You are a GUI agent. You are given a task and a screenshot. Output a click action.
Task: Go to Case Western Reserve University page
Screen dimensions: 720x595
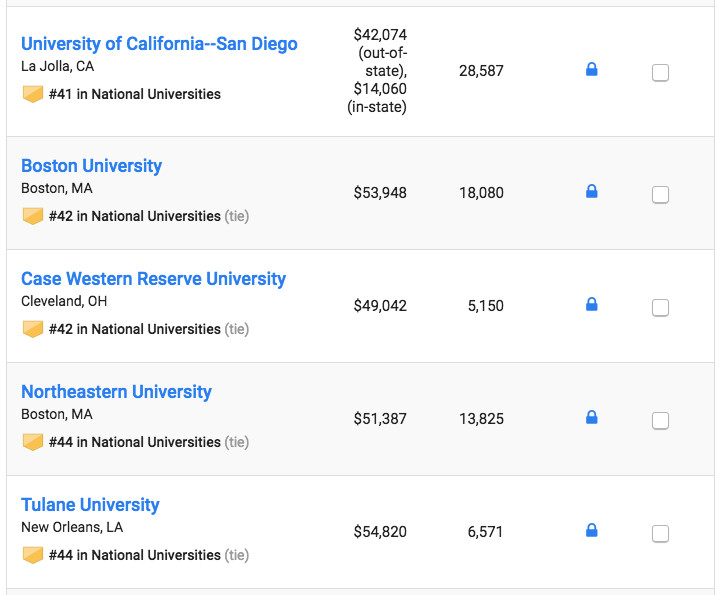coord(153,279)
